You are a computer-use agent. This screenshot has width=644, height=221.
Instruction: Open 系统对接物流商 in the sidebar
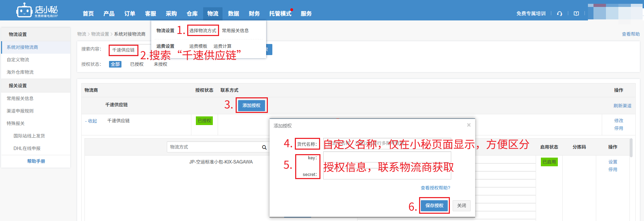click(36, 47)
